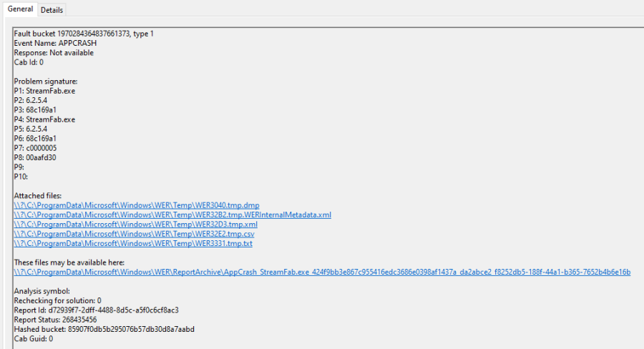Select the P1: StreamFab.exe line

pyautogui.click(x=44, y=91)
